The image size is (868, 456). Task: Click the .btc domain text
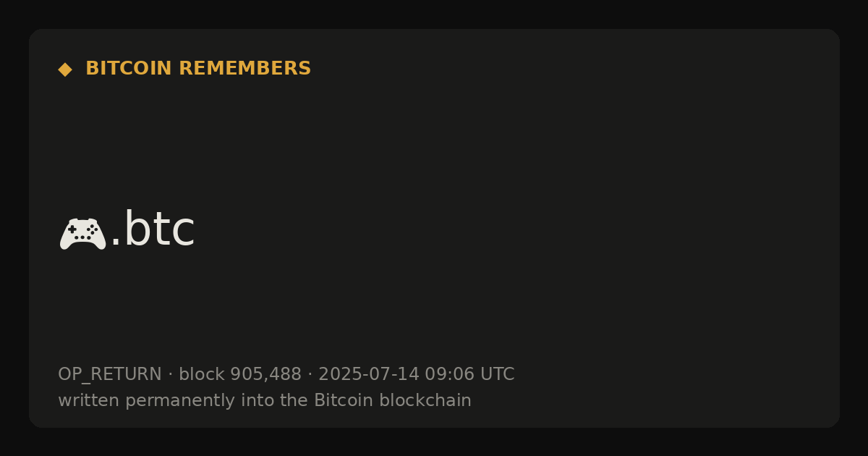coord(152,230)
